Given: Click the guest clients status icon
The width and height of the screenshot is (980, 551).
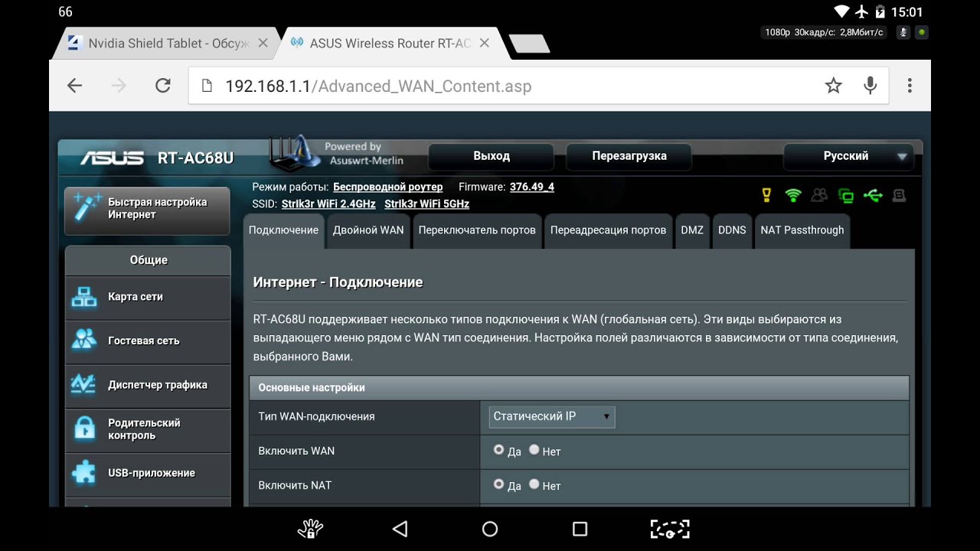Looking at the screenshot, I should pos(819,195).
